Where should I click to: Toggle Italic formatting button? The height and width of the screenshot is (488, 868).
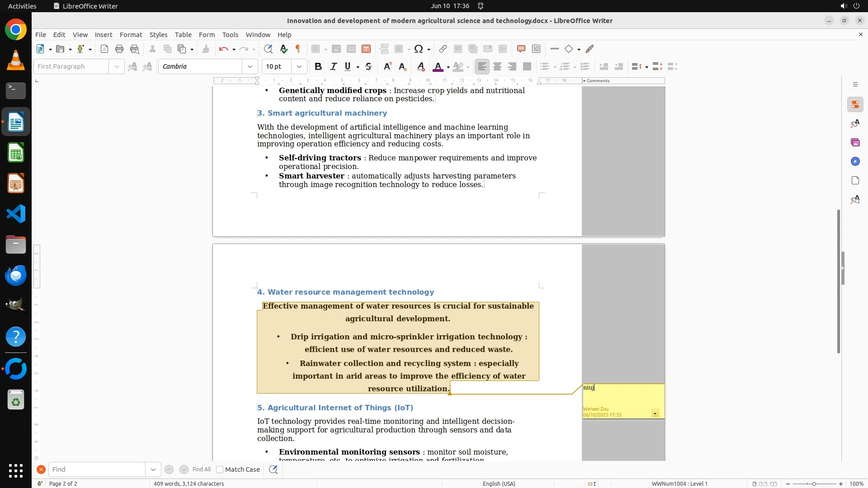point(333,67)
